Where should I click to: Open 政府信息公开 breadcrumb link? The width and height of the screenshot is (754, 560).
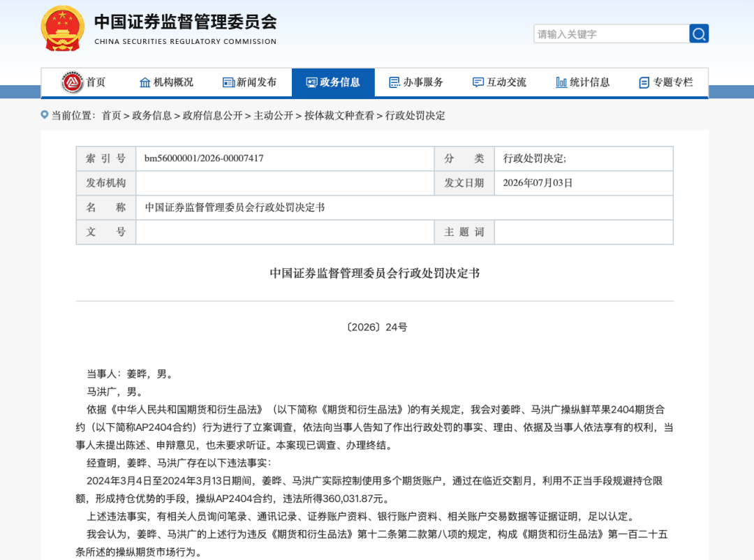[212, 115]
